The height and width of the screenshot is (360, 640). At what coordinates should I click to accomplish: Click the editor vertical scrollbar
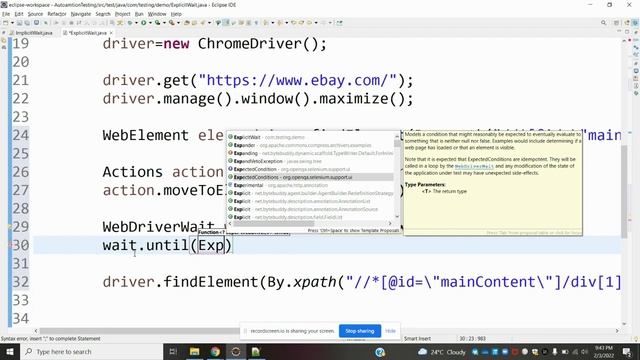(624, 192)
